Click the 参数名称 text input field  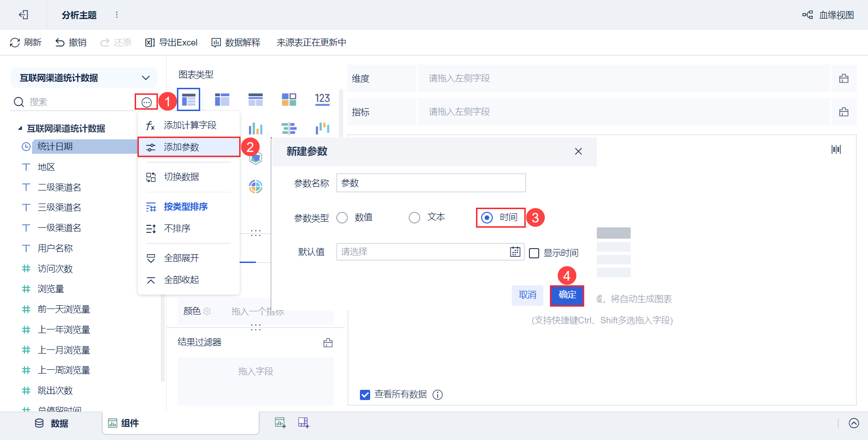[431, 183]
